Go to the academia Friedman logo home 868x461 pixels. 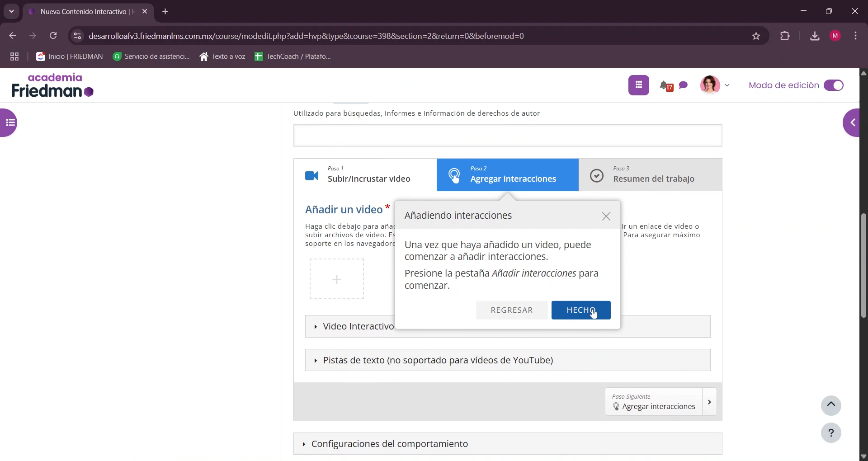(52, 85)
